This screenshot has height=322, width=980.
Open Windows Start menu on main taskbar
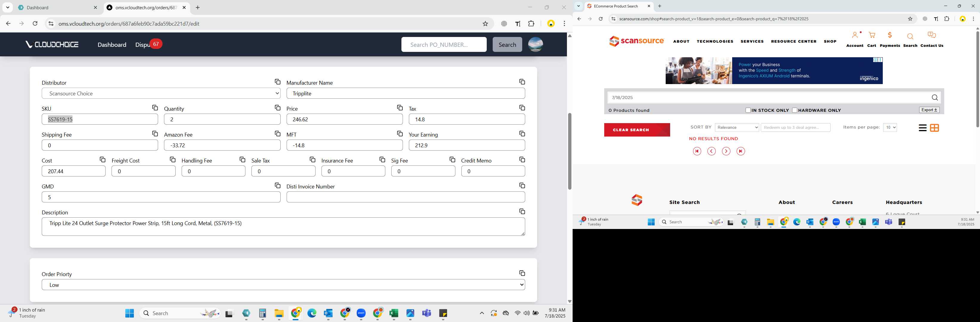pyautogui.click(x=129, y=313)
